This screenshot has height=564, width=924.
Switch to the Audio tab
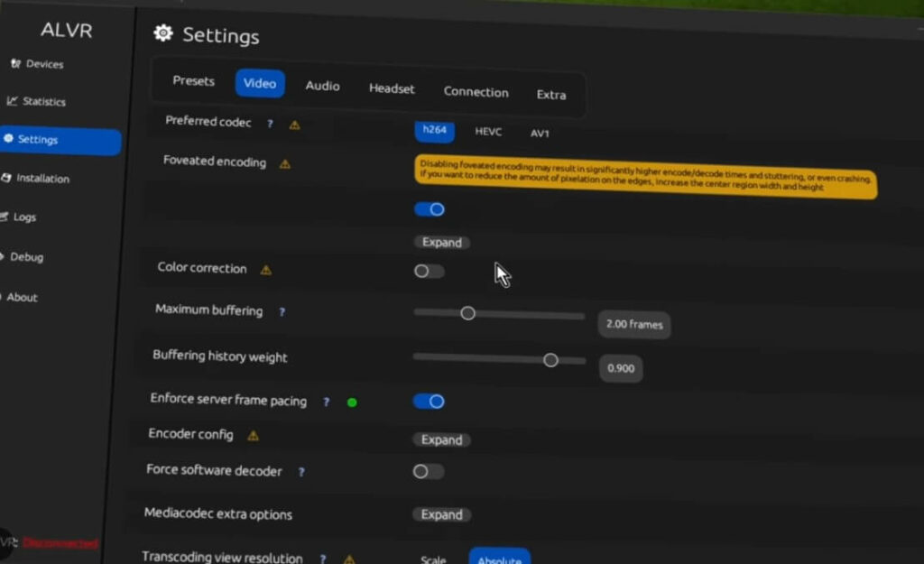point(322,86)
